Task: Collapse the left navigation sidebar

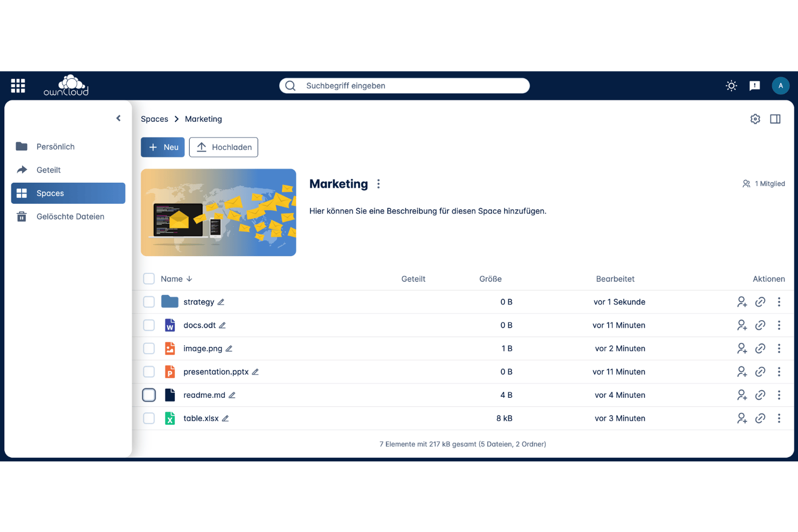Action: (119, 118)
